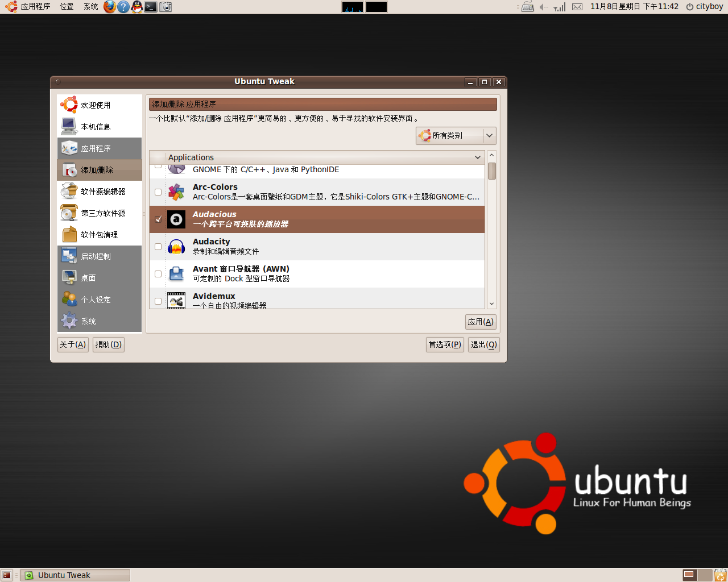
Task: Select 桌面 desktop sidebar icon
Action: click(69, 278)
